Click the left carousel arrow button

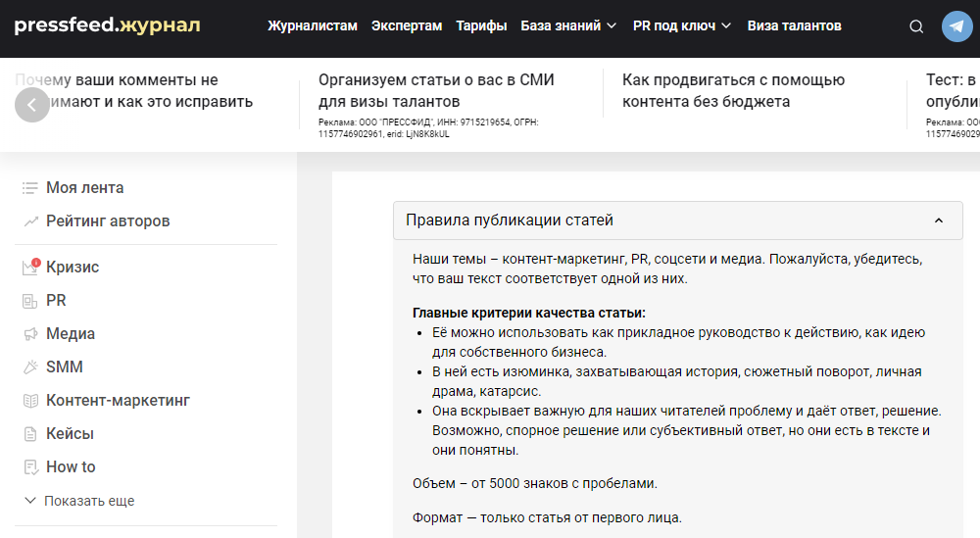coord(32,105)
